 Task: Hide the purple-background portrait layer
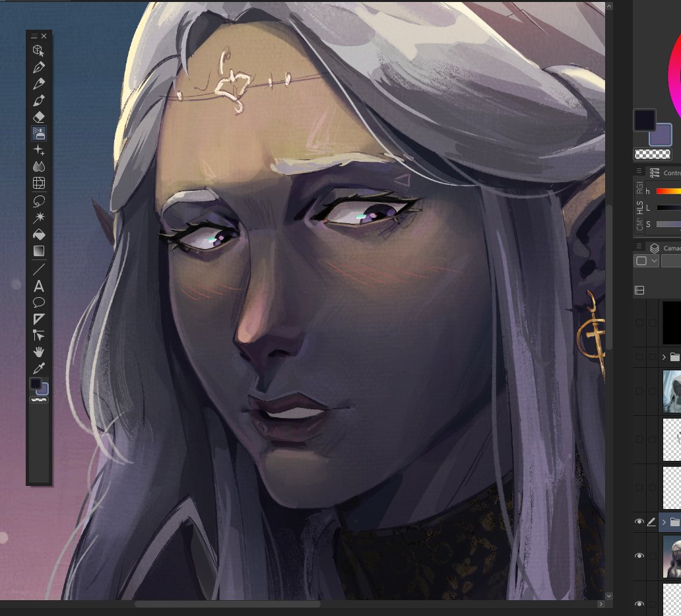pyautogui.click(x=639, y=556)
